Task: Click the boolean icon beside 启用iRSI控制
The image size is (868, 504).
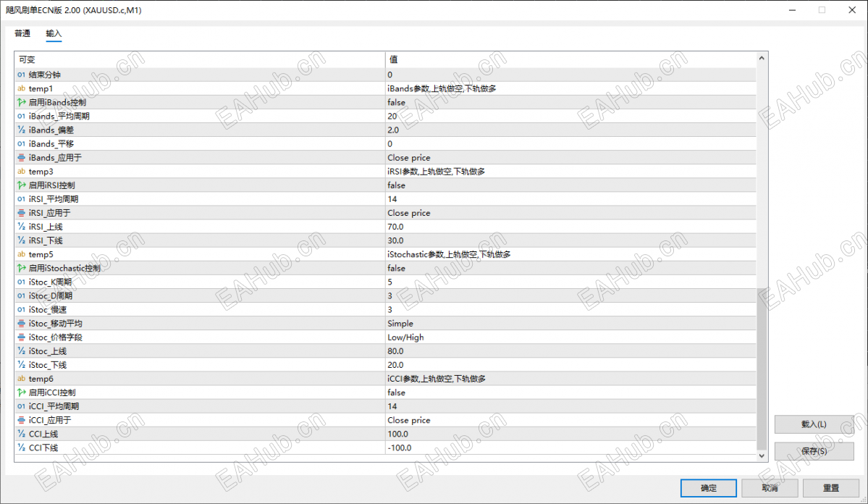Action: pos(21,185)
